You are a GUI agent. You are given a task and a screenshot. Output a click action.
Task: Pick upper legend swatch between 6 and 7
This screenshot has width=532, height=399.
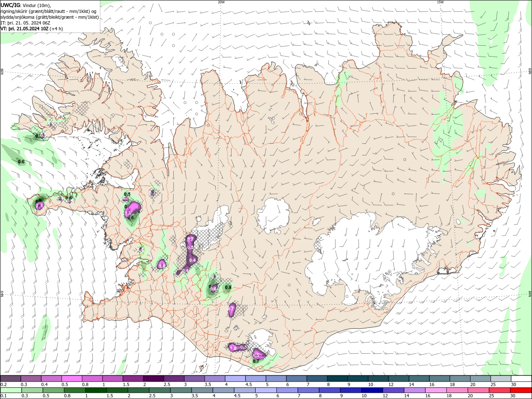pos(296,378)
